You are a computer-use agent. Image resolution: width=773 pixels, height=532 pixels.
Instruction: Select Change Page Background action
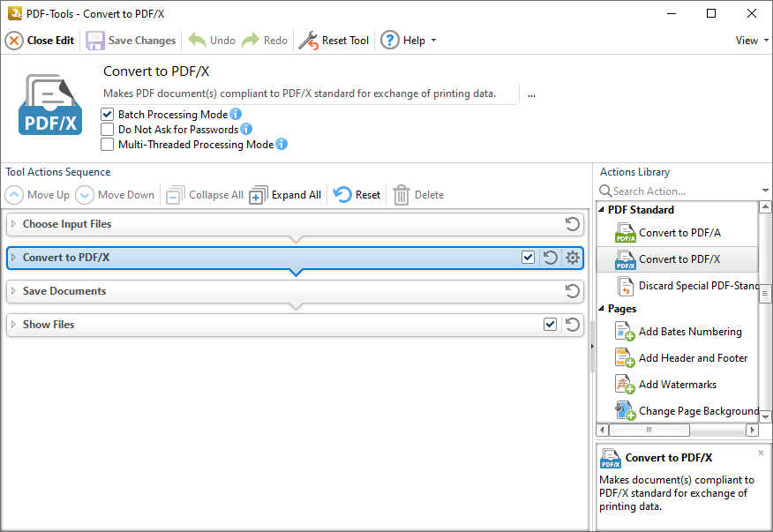[x=678, y=411]
